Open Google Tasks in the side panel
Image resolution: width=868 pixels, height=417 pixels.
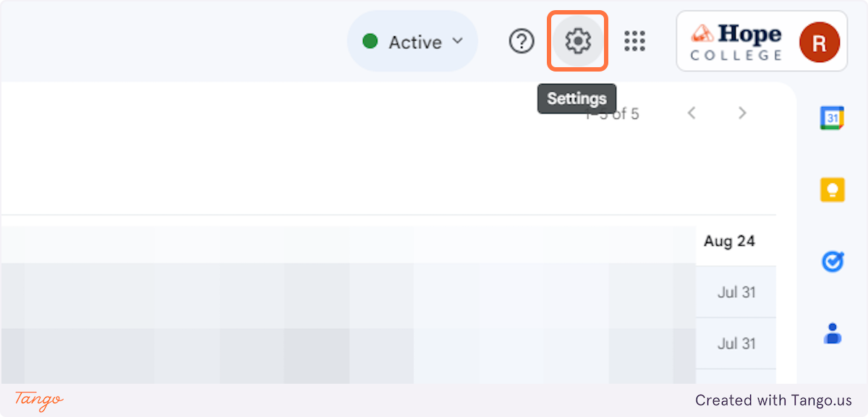pos(832,262)
